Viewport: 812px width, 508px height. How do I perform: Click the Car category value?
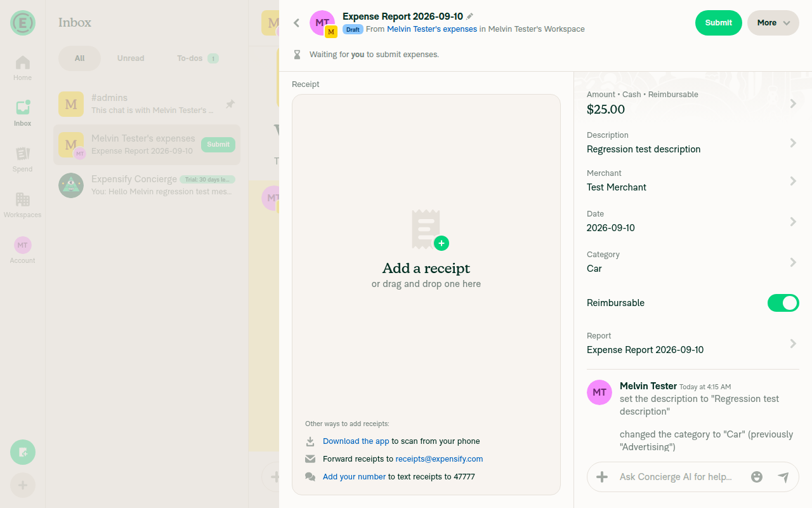pyautogui.click(x=594, y=269)
